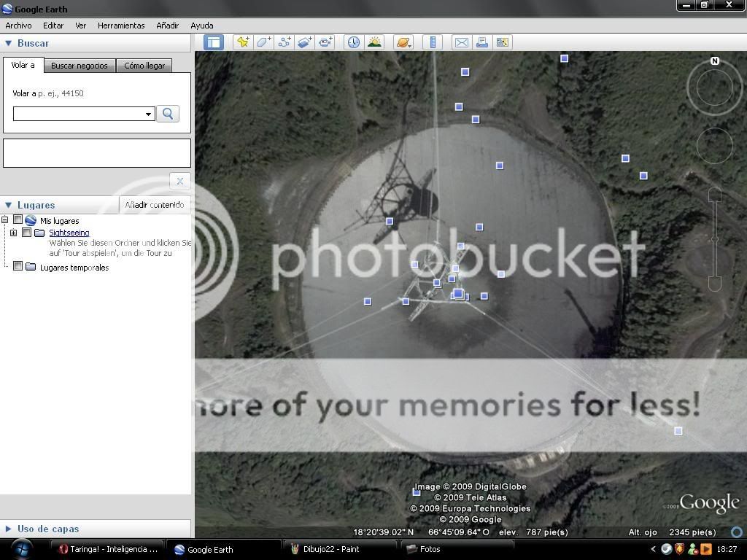
Task: Click the look-around compass ring control
Action: click(x=715, y=88)
